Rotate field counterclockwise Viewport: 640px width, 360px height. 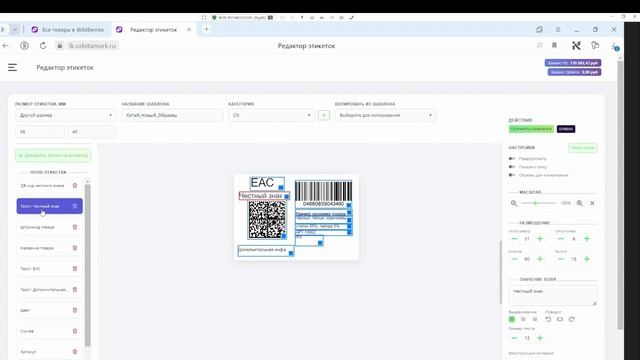pyautogui.click(x=548, y=319)
